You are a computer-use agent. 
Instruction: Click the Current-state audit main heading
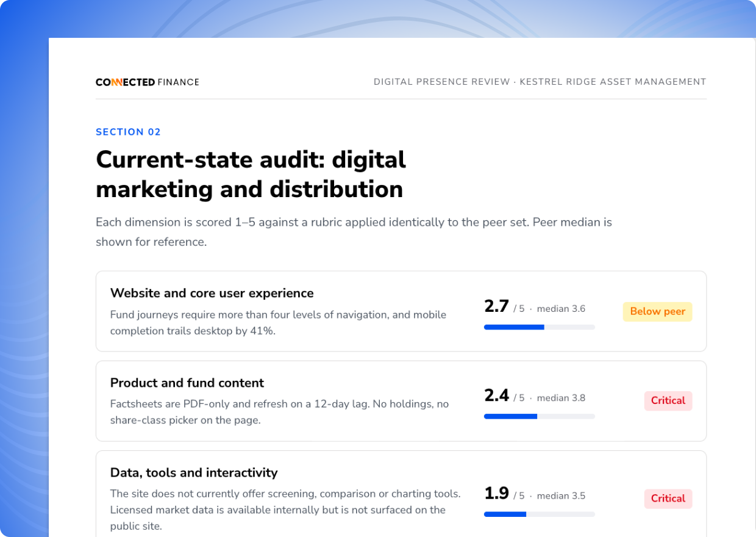tap(251, 174)
